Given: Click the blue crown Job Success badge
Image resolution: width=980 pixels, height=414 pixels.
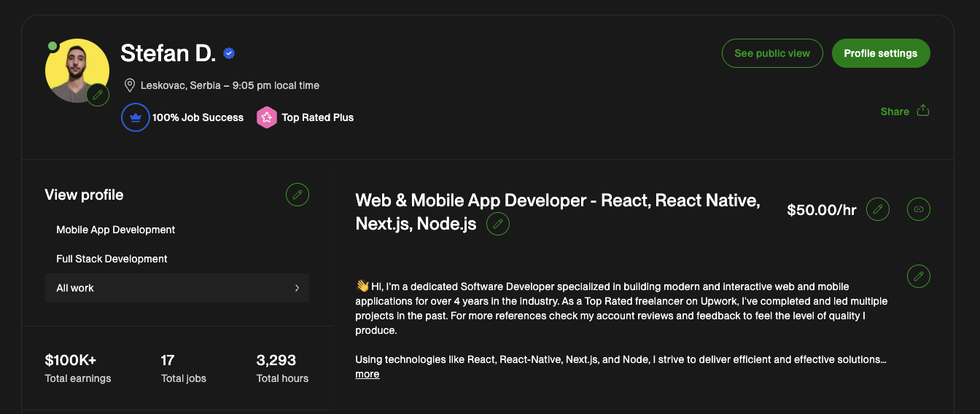Looking at the screenshot, I should tap(136, 117).
